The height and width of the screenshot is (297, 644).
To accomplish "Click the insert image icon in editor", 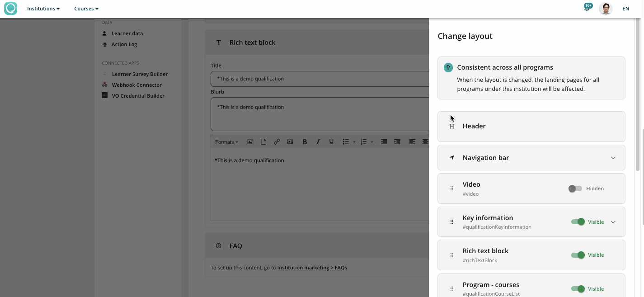I will pyautogui.click(x=250, y=142).
